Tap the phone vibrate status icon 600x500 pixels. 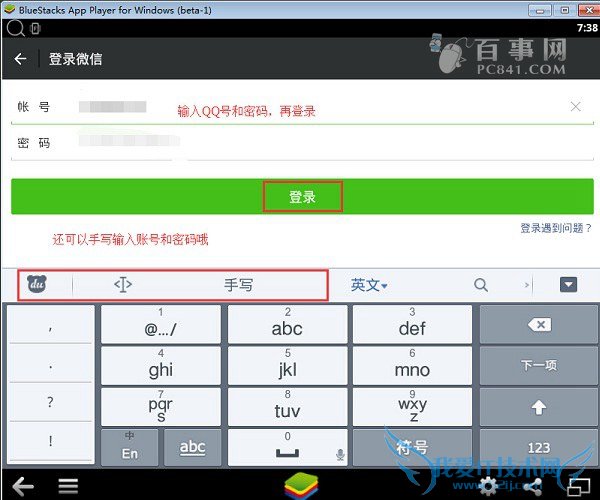(35, 28)
